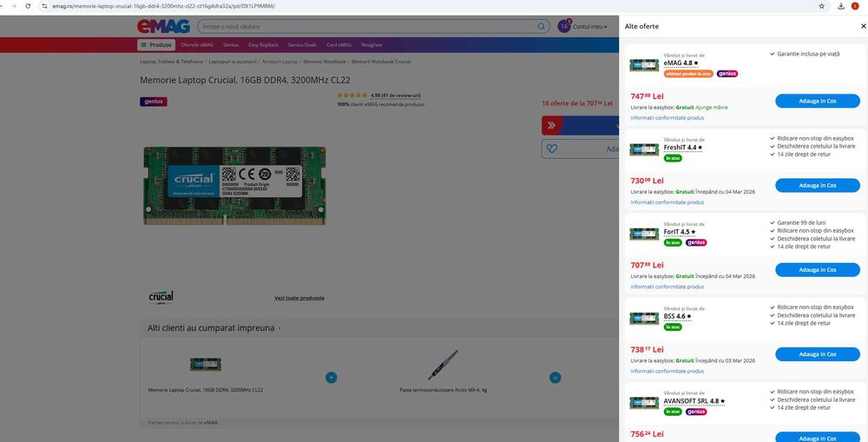The height and width of the screenshot is (442, 868).
Task: Click the search magnifier icon
Action: coord(542,26)
